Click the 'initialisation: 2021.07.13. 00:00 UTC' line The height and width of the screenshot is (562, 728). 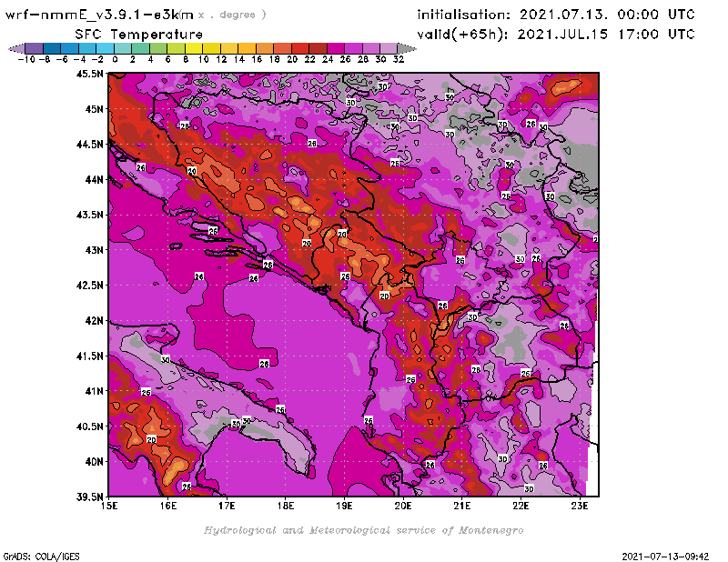(556, 15)
